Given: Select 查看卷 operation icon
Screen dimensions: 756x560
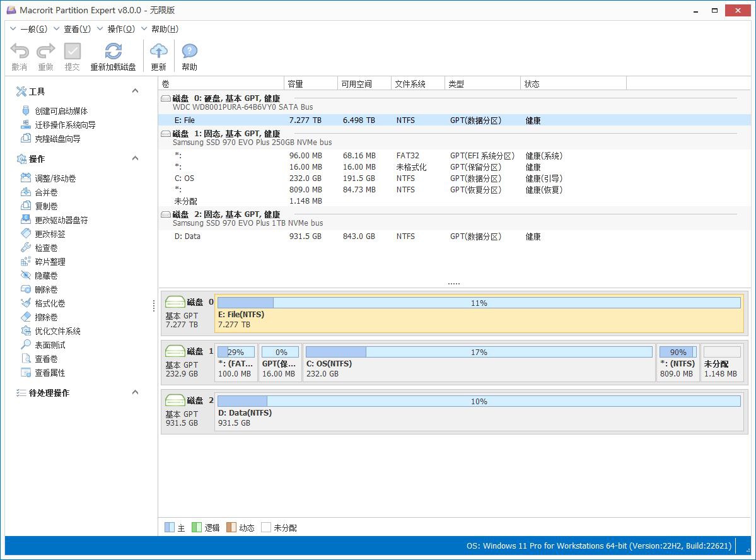Looking at the screenshot, I should (26, 358).
